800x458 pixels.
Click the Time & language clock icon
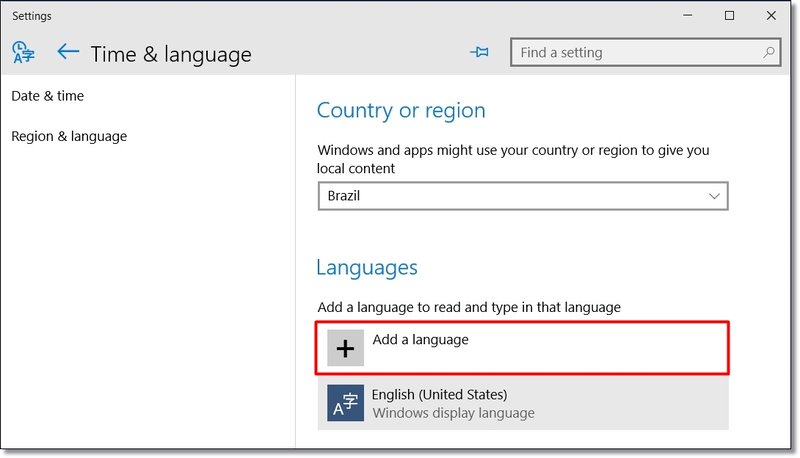click(23, 52)
